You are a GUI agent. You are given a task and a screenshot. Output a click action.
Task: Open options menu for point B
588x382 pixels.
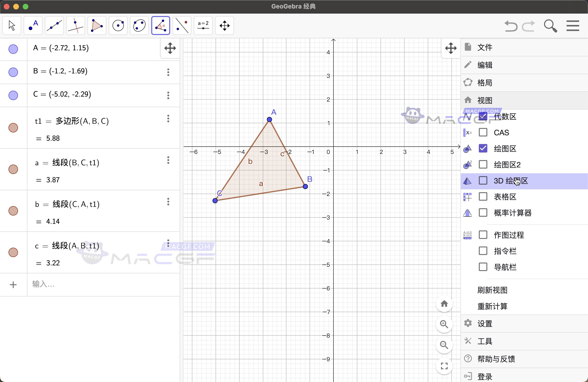pos(168,72)
